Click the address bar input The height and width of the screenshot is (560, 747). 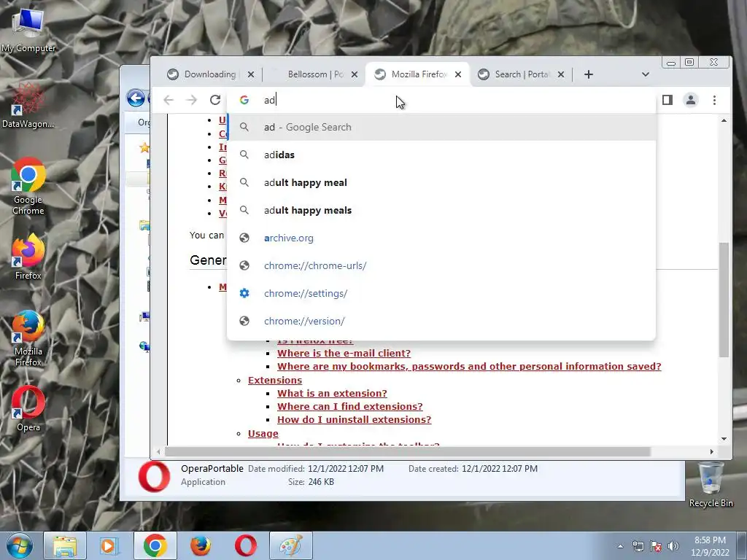click(441, 100)
